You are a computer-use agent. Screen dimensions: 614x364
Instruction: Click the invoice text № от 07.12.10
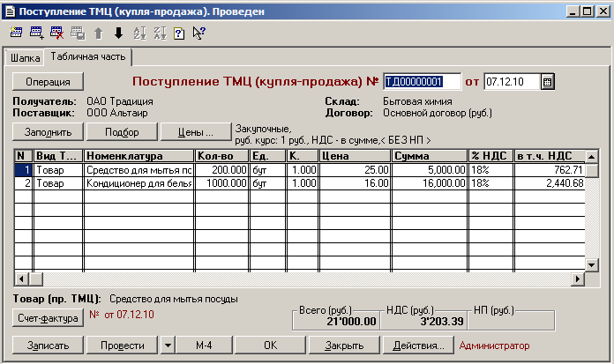122,315
